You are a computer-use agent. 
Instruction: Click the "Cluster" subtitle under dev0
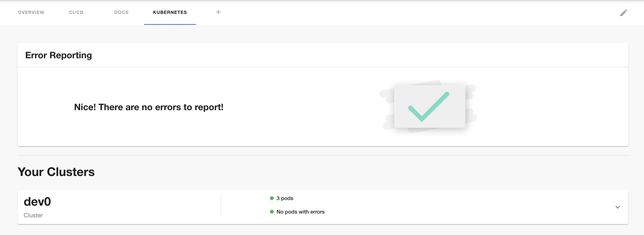coord(33,215)
